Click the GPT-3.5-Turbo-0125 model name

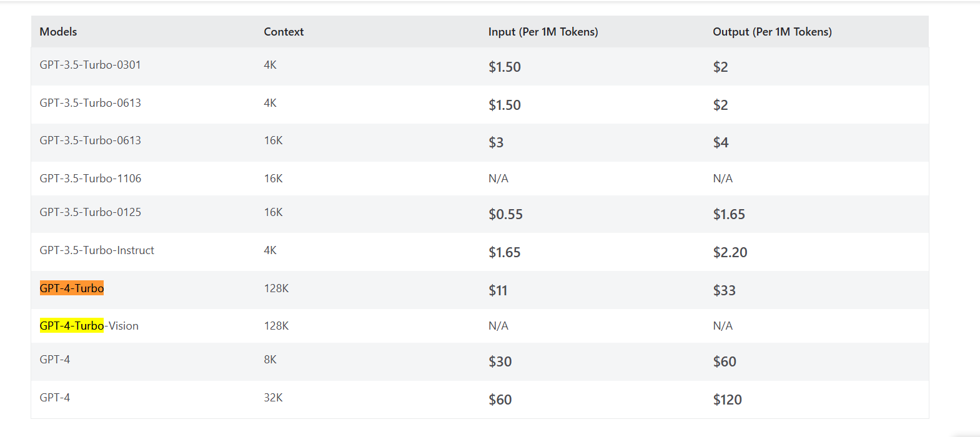pos(91,212)
